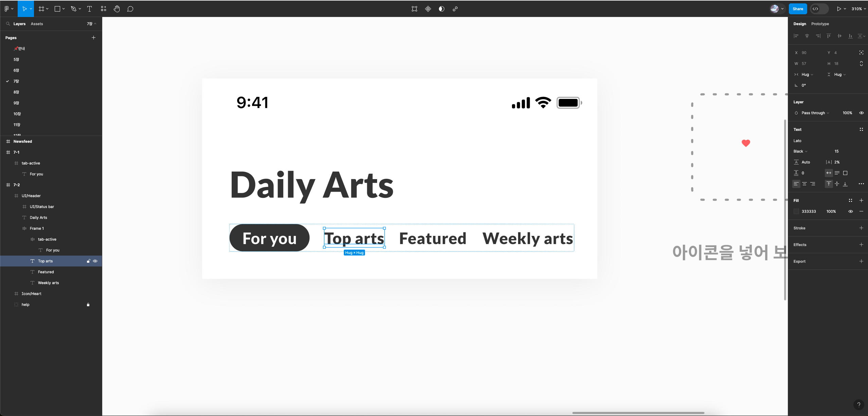Click the Present play icon
868x416 pixels.
pyautogui.click(x=839, y=9)
